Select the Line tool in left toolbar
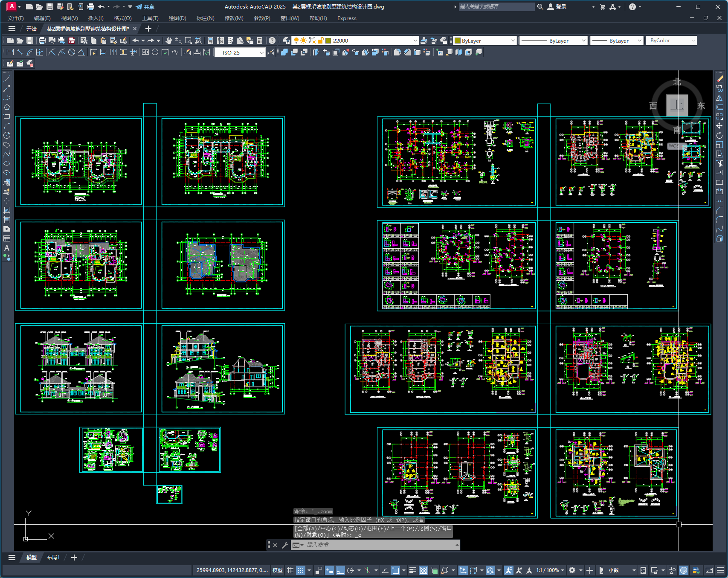Viewport: 728px width, 578px height. [7, 79]
